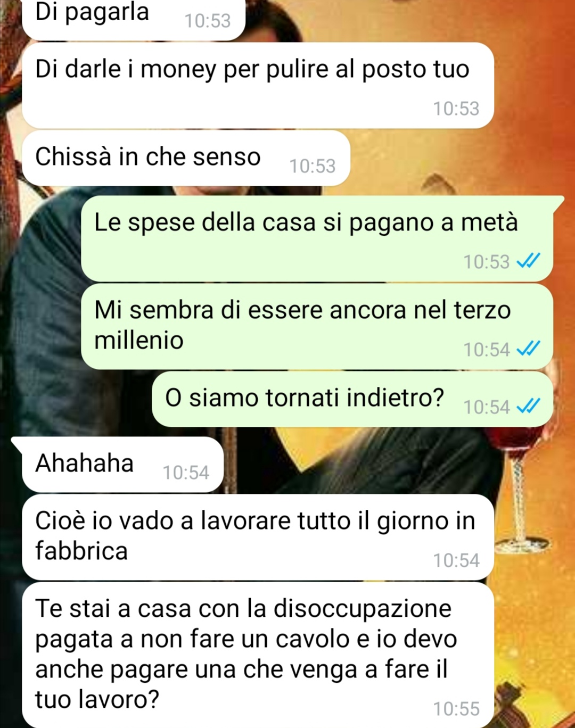Screen dimensions: 575x728
Task: Tap the 10:53 timestamp near 'Chissà in che senso'
Action: (313, 166)
